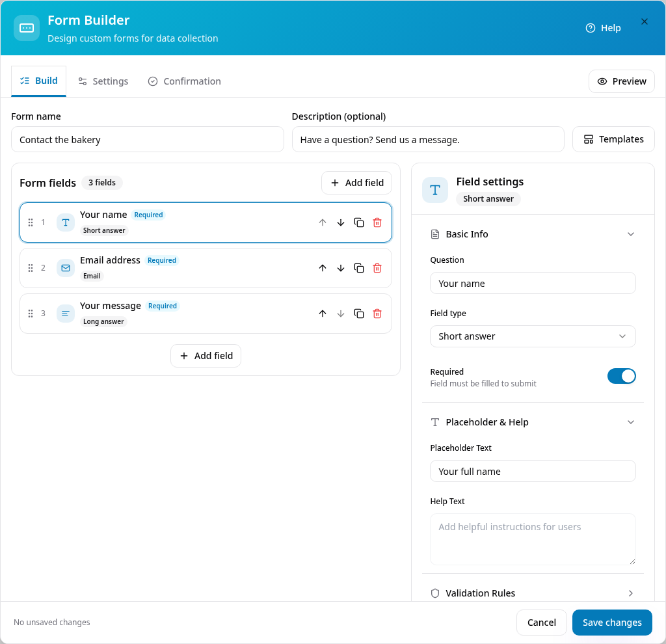Click the 'Long answer' type tag
The width and height of the screenshot is (666, 644).
click(x=103, y=321)
